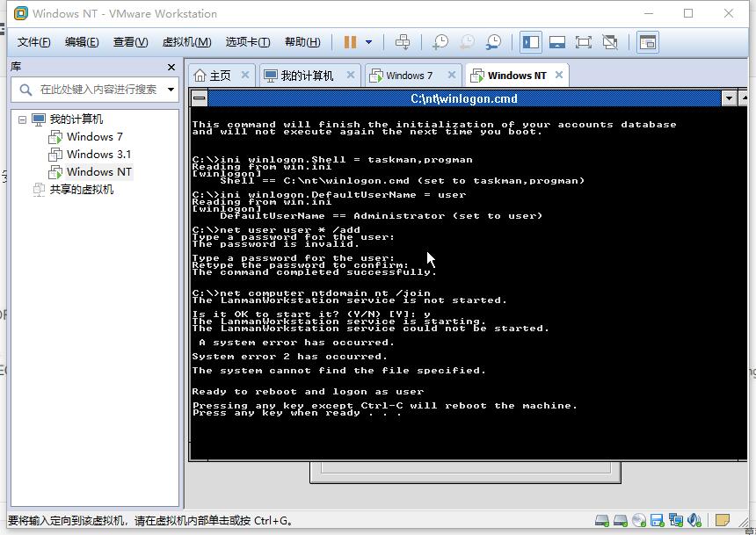Toggle the library sidebar view
This screenshot has width=756, height=535.
pos(530,42)
